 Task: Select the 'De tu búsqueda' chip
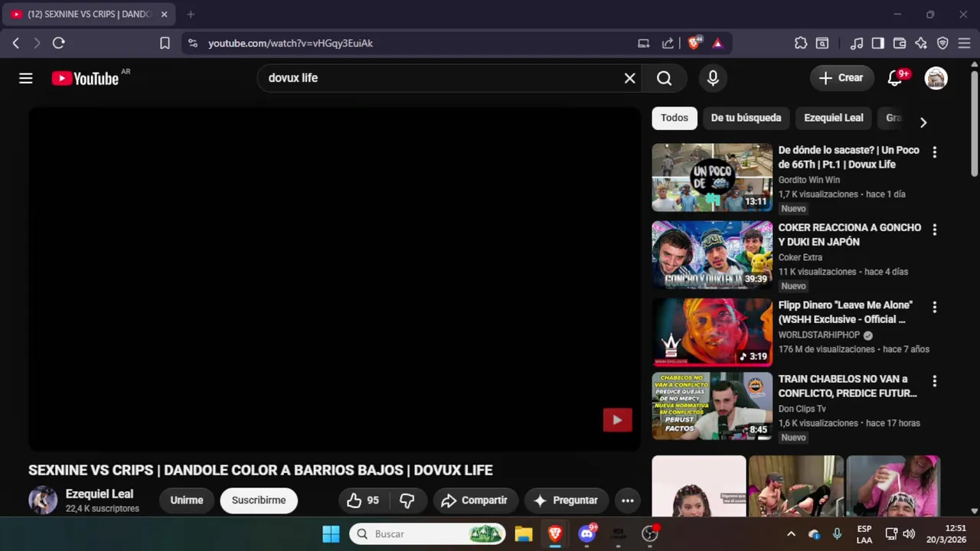click(x=746, y=118)
